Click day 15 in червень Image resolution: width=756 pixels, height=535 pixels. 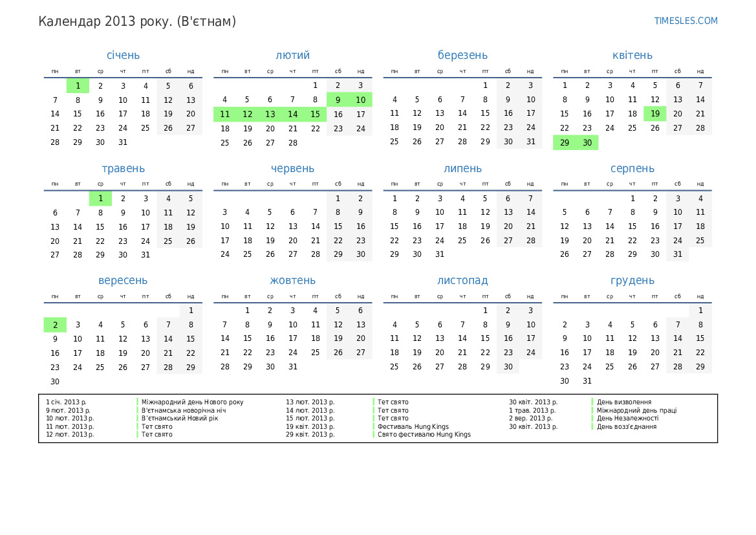338,226
